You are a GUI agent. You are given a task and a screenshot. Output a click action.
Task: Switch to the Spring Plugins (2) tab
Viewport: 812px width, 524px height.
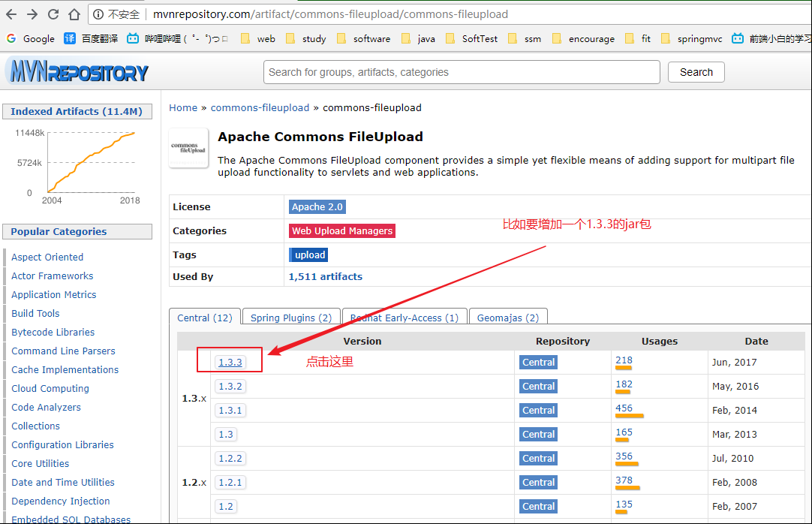coord(291,318)
